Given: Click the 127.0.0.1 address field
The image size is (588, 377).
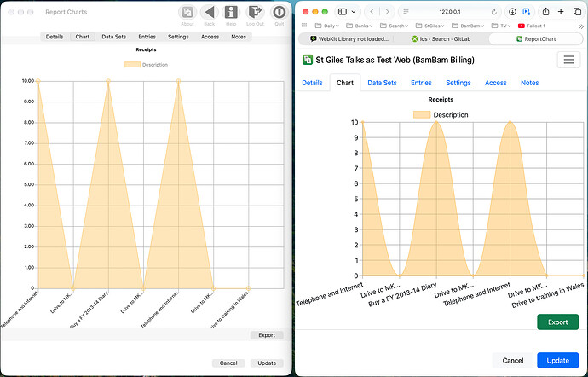Looking at the screenshot, I should pos(450,12).
